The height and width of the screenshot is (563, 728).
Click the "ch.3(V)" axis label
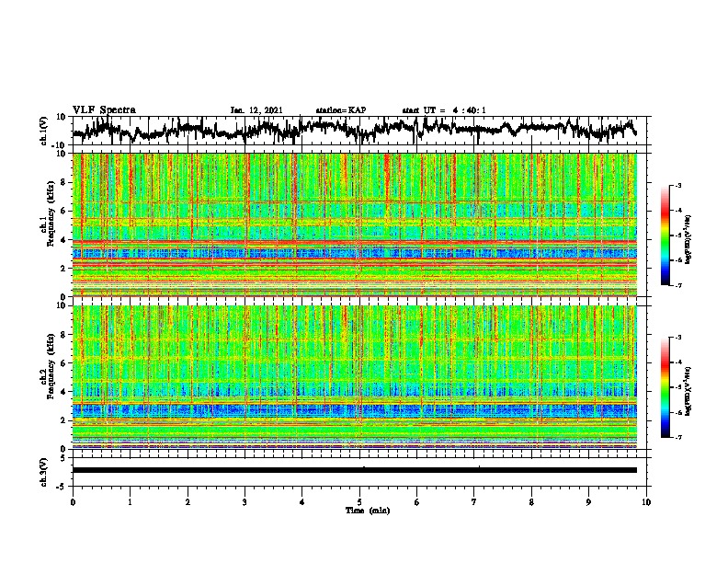click(44, 472)
